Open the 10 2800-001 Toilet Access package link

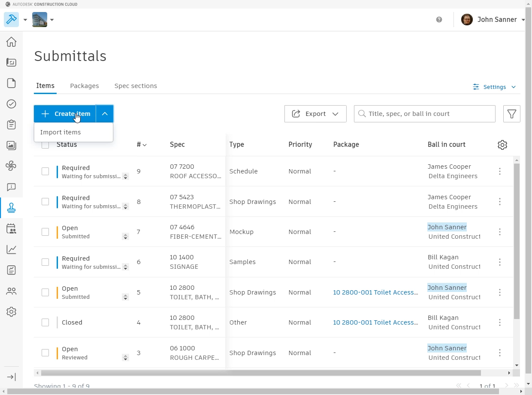(375, 292)
